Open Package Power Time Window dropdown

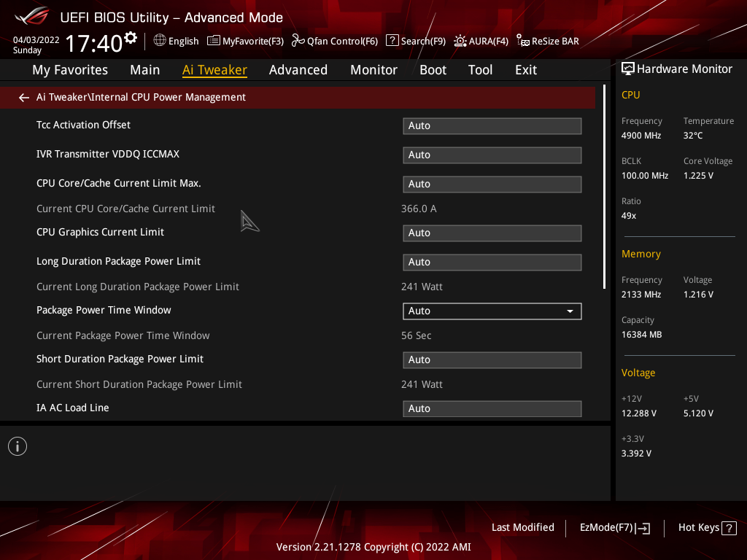492,311
